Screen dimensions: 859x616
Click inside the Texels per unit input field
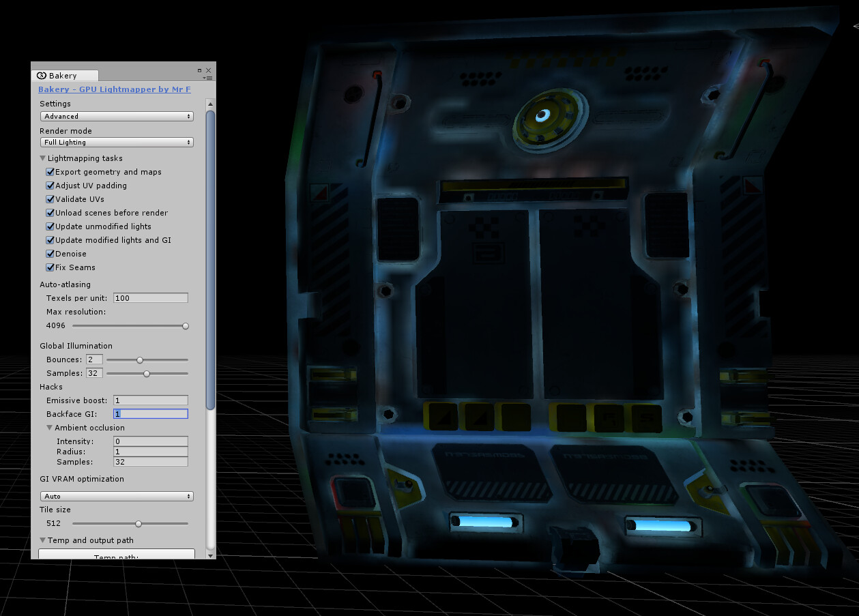[150, 297]
